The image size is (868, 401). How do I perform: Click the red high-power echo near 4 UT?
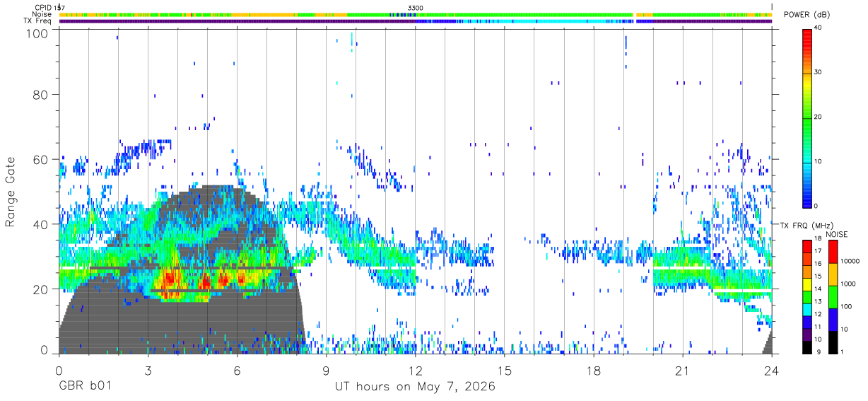point(169,279)
